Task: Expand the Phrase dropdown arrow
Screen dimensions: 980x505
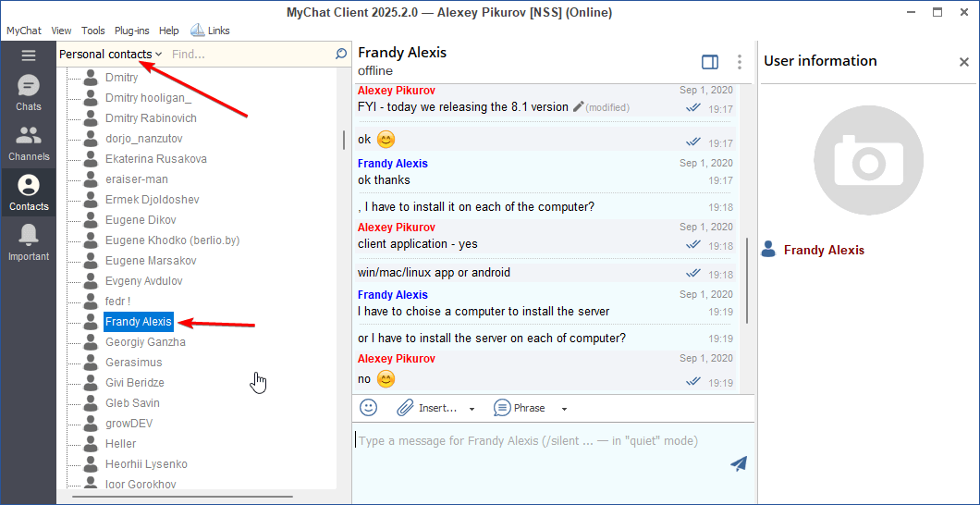Action: (x=564, y=409)
